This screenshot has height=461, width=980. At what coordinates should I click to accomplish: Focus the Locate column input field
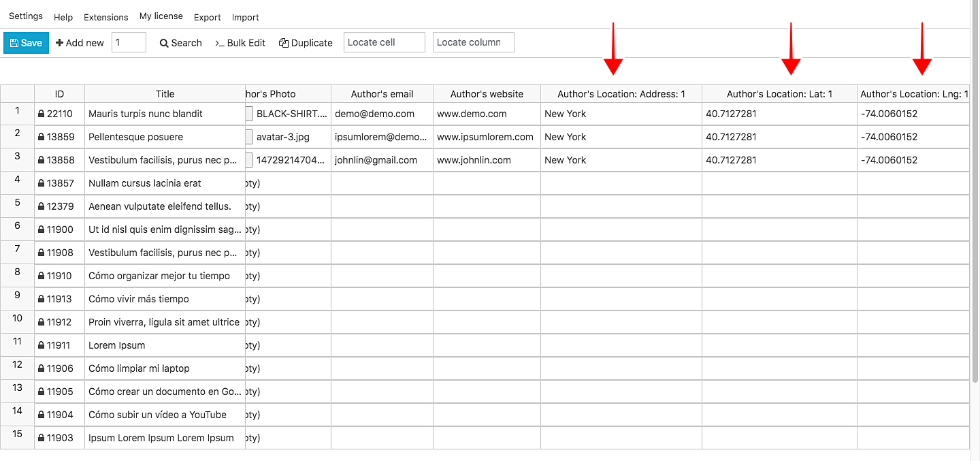click(473, 42)
